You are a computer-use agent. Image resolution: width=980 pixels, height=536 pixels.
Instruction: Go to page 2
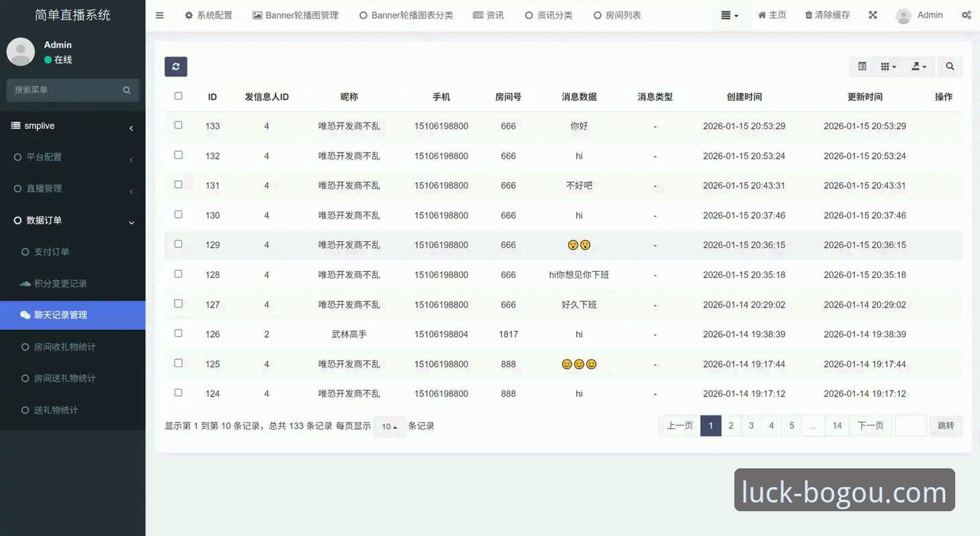click(731, 425)
